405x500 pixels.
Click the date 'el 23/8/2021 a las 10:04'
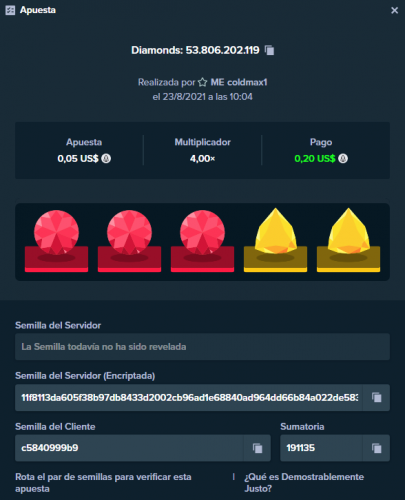tap(202, 97)
